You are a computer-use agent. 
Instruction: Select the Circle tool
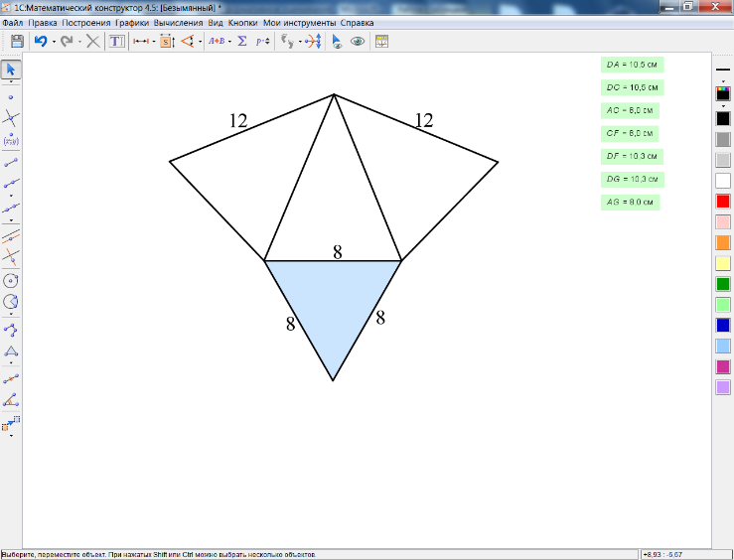11,281
